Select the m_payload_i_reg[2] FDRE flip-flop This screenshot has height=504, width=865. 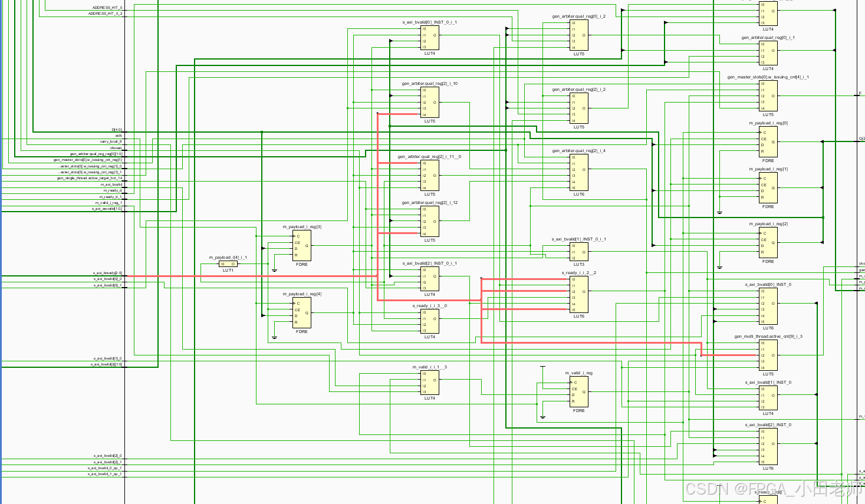click(x=768, y=243)
